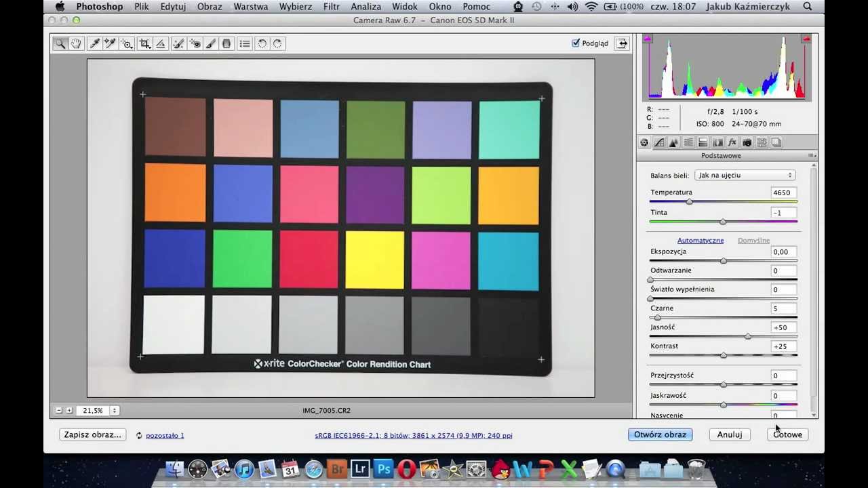Click the Tinta value field
The height and width of the screenshot is (488, 868).
(x=783, y=213)
